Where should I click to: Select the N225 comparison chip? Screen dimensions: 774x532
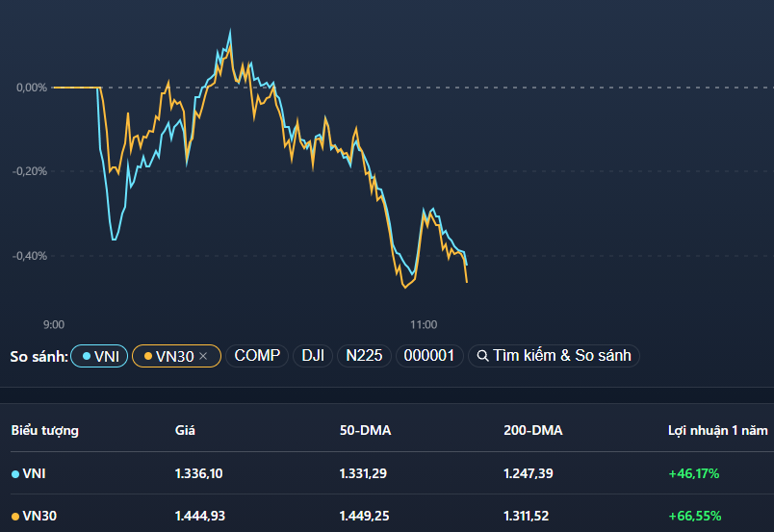(x=364, y=356)
